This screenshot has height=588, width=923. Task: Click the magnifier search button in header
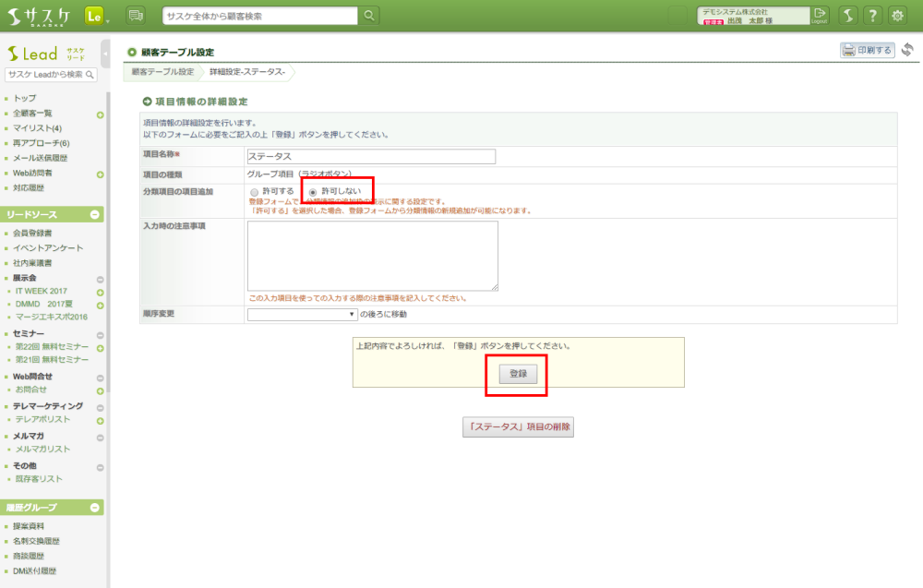pos(369,16)
